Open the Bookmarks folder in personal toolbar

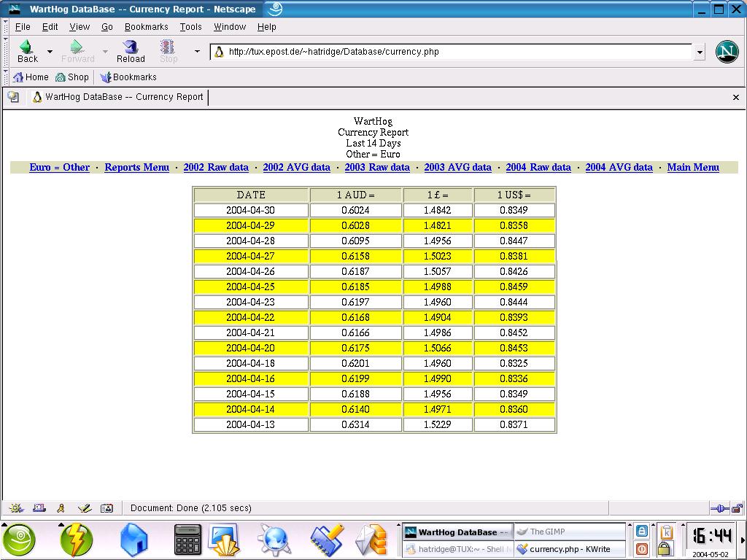(128, 77)
